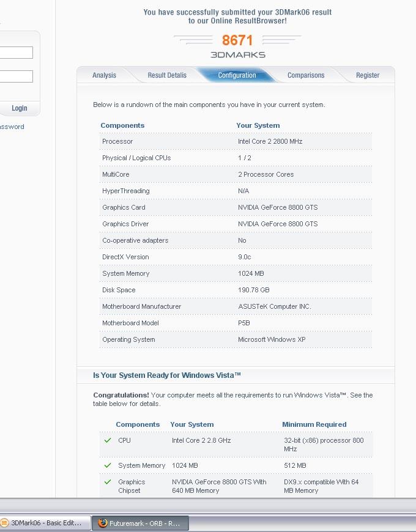Click 'DX9.x compatible With 64 MB Memory' requirement
The image size is (416, 532).
pyautogui.click(x=321, y=486)
